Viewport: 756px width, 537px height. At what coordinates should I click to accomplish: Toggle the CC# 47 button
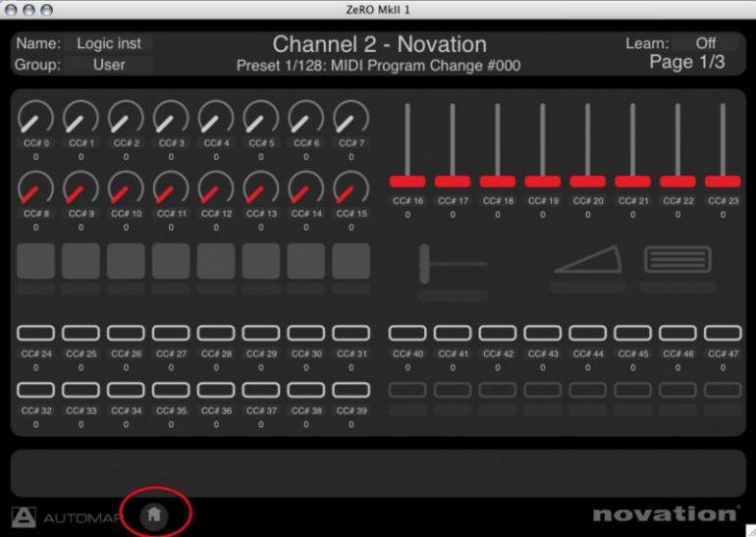(x=723, y=333)
